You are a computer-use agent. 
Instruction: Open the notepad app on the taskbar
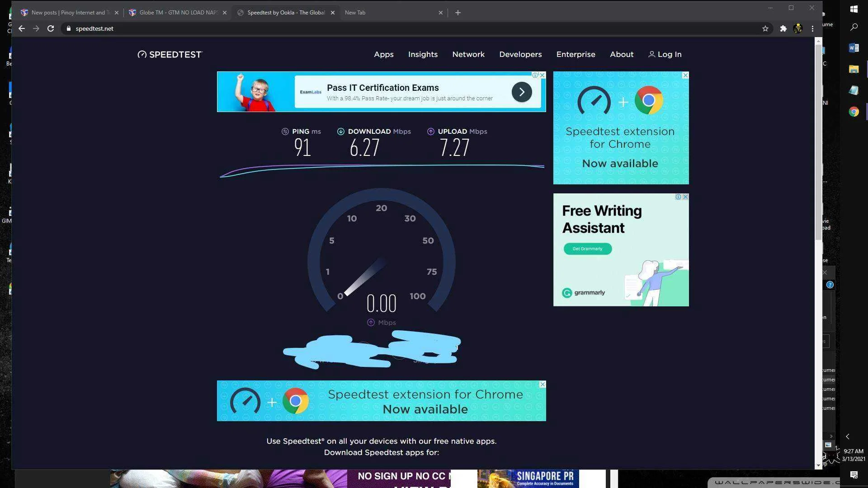pyautogui.click(x=854, y=90)
